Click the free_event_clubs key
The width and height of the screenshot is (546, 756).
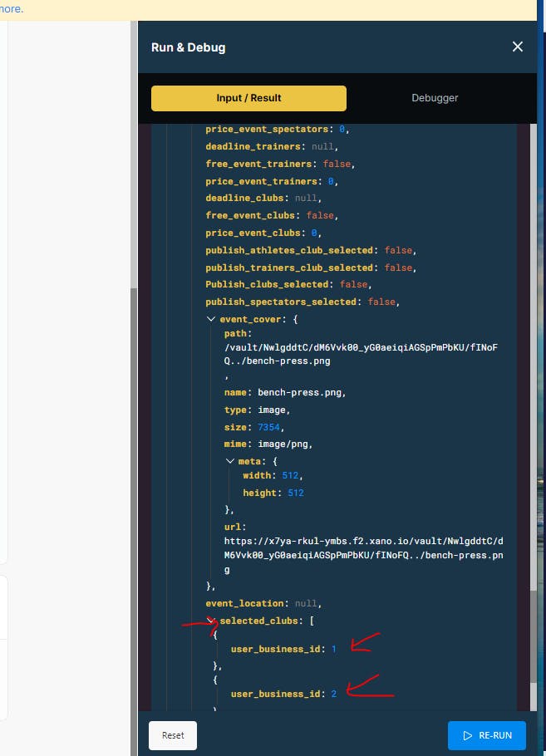pos(250,215)
